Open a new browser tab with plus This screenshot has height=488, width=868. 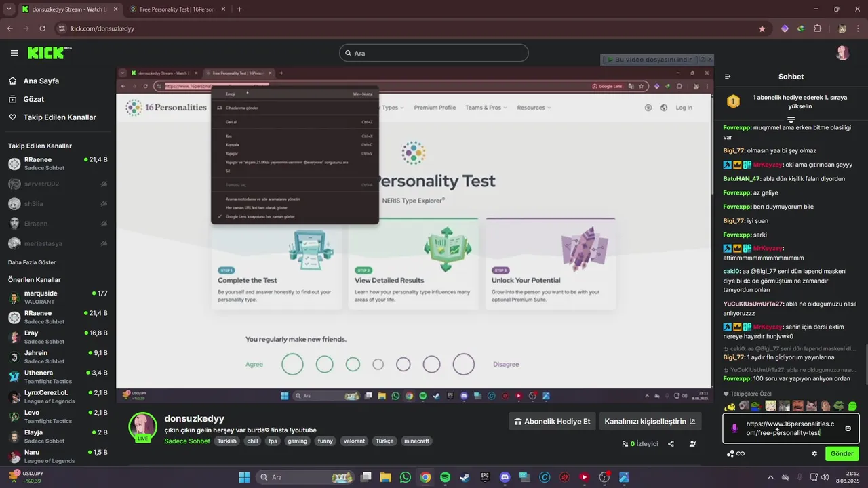(239, 9)
